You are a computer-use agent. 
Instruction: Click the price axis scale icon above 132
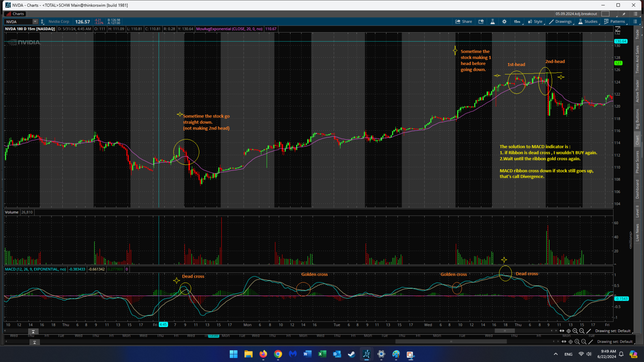coord(618,29)
